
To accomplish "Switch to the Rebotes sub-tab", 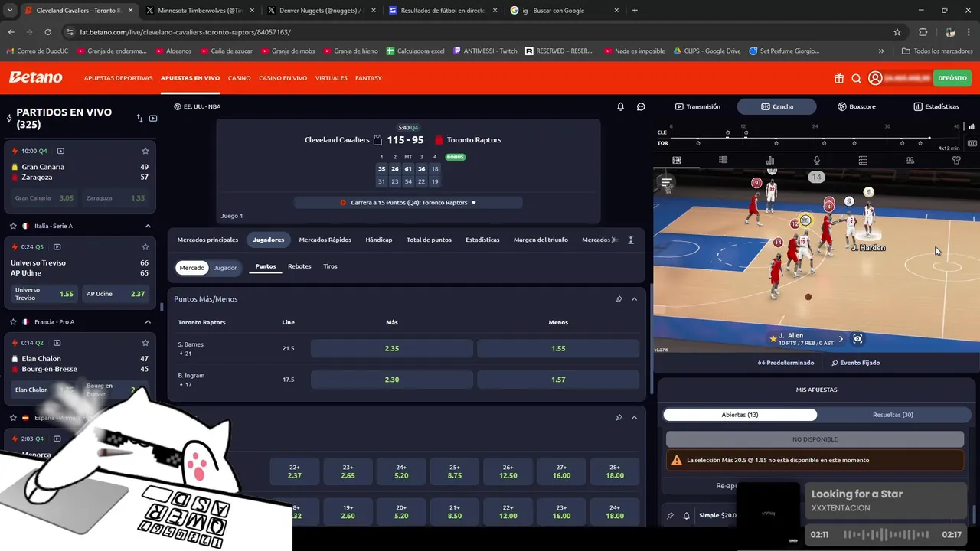I will [299, 266].
